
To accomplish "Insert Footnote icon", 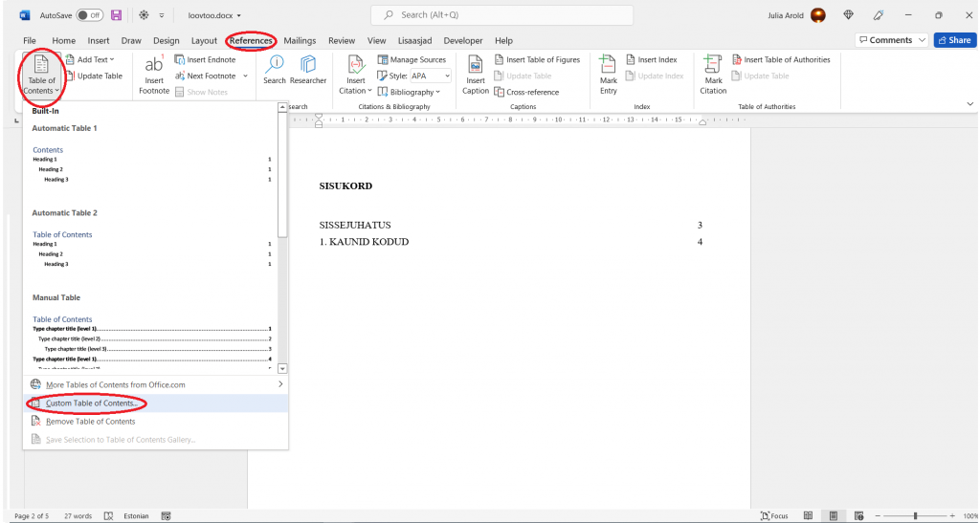I will click(154, 76).
